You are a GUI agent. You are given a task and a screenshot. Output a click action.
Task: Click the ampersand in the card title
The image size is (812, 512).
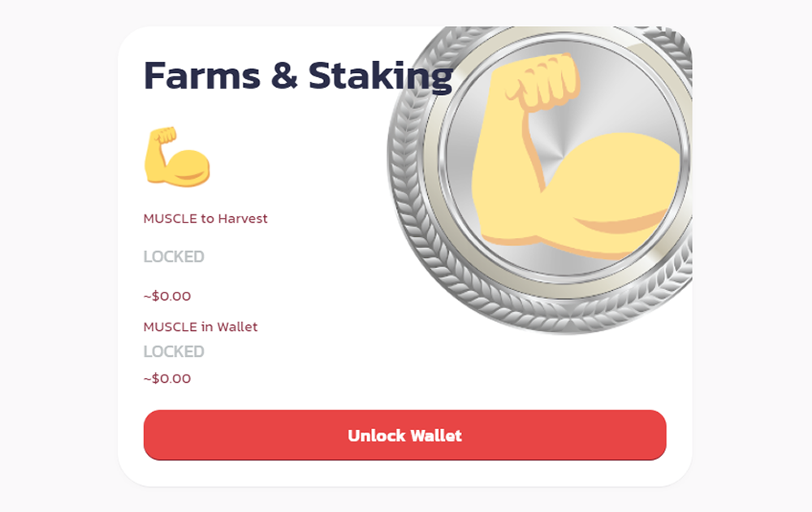pos(284,76)
